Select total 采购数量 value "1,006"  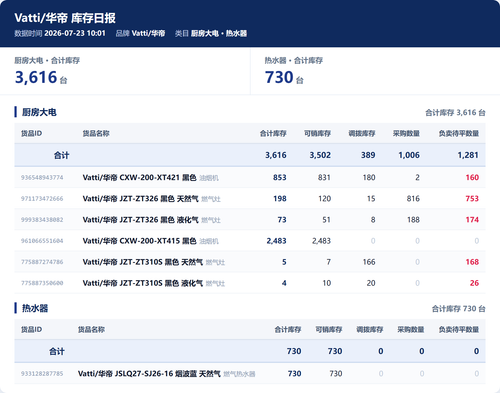click(x=409, y=155)
